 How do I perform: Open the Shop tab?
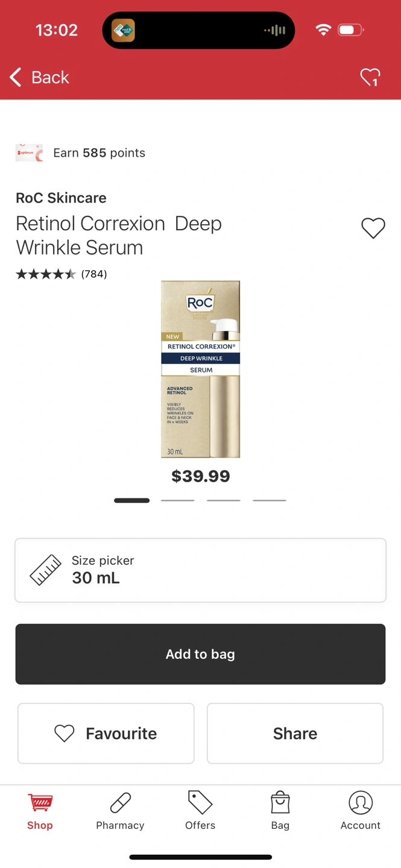click(x=40, y=811)
